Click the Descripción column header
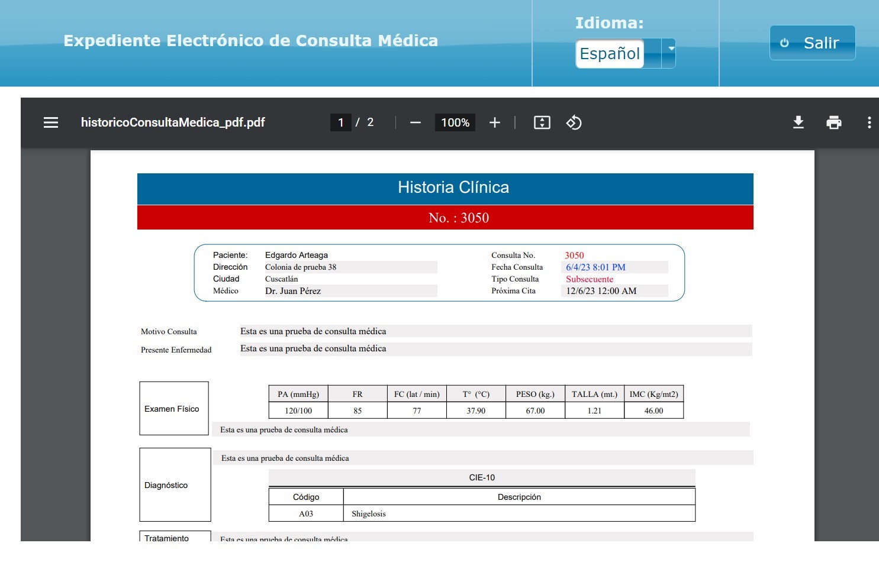This screenshot has height=588, width=879. click(519, 497)
